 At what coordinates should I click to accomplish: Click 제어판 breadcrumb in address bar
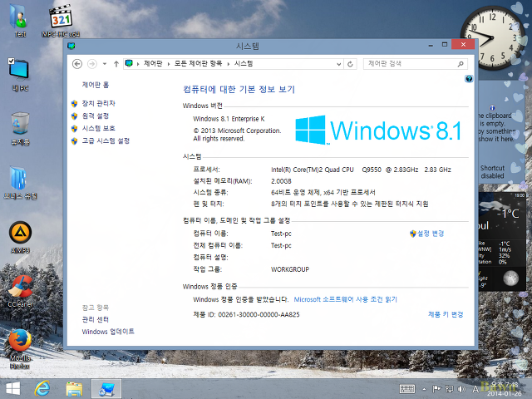[153, 63]
